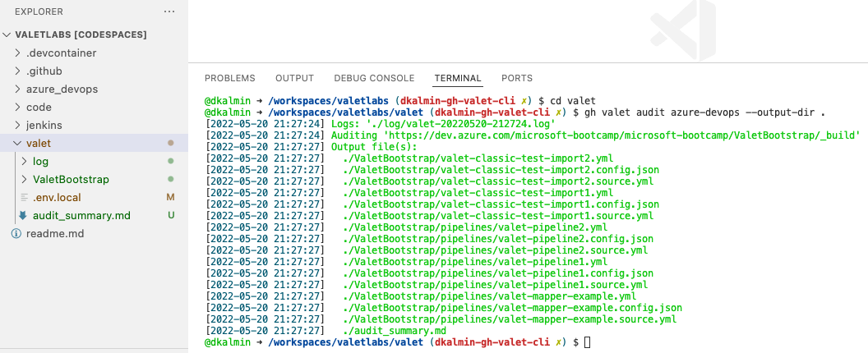Click pipelines/valet-pipeline1.config.json output path

497,274
